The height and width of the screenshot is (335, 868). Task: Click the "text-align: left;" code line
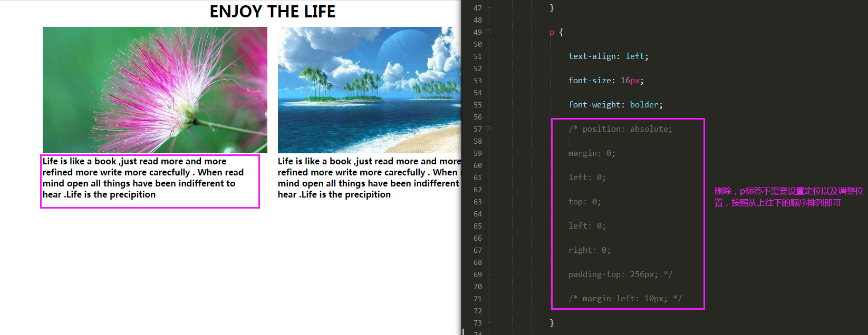609,56
